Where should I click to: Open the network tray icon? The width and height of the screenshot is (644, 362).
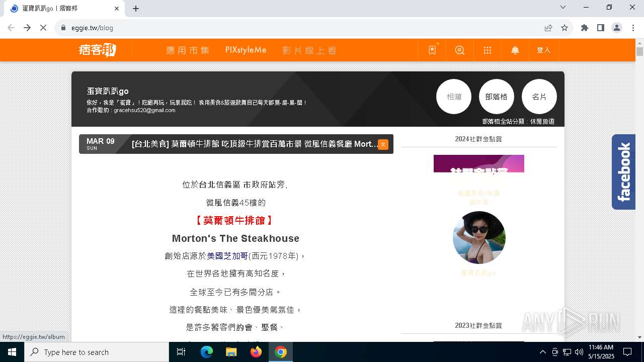pyautogui.click(x=567, y=352)
